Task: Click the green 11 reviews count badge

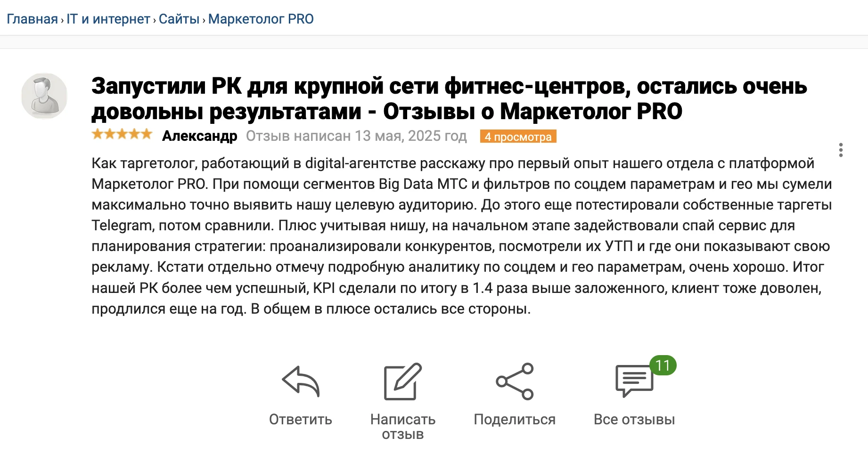Action: tap(663, 365)
